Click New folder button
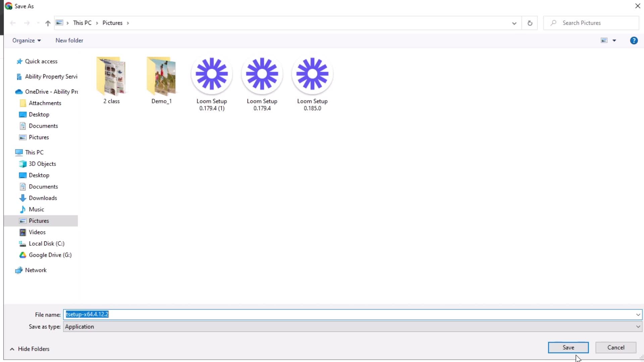This screenshot has width=644, height=362. (x=69, y=40)
